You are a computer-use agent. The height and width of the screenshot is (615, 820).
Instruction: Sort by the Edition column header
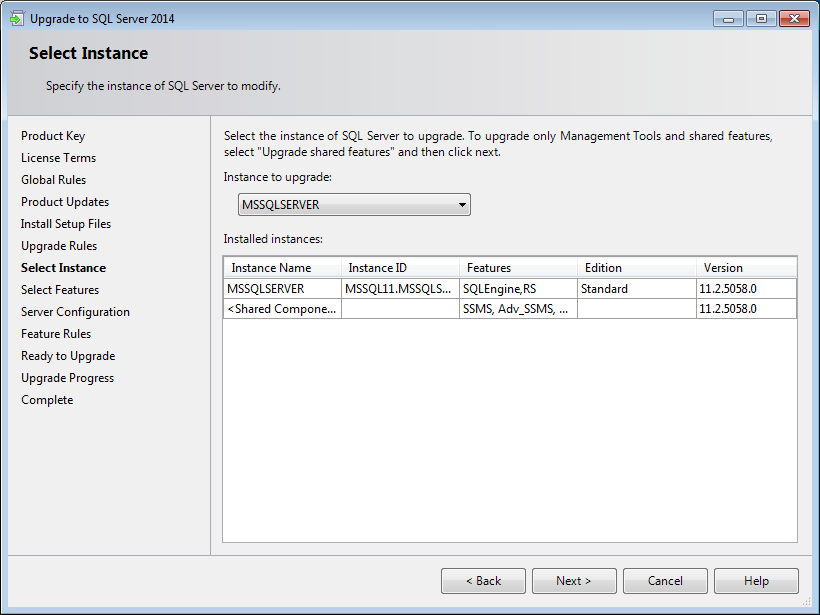[x=636, y=268]
